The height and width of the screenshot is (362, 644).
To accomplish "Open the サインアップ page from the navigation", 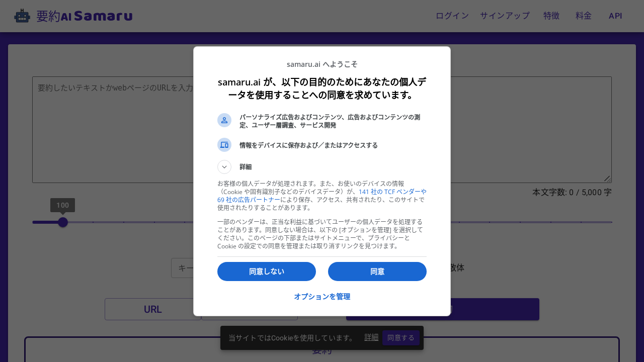I will click(x=504, y=16).
